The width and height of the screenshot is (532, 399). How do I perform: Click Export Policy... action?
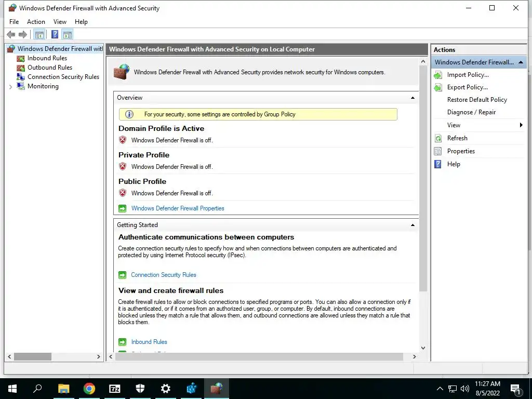pyautogui.click(x=468, y=87)
